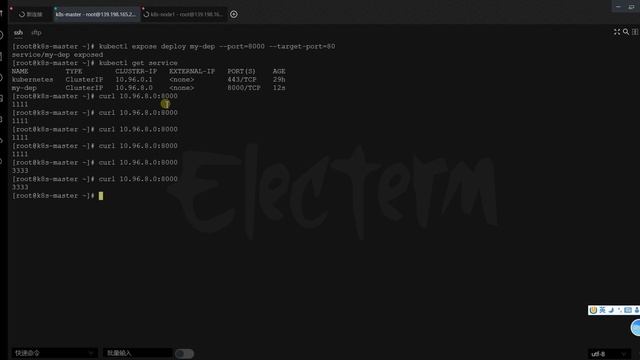
Task: Click the EXTERNAL-IP column header
Action: (x=192, y=71)
